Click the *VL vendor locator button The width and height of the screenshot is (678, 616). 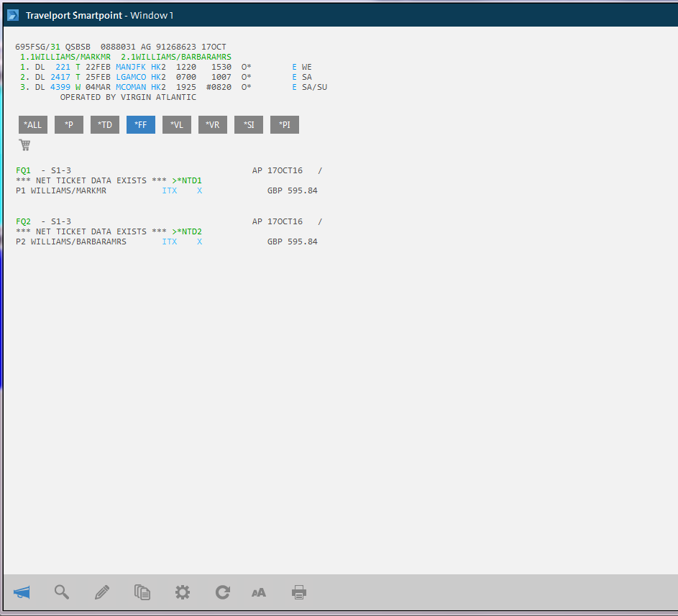click(176, 124)
